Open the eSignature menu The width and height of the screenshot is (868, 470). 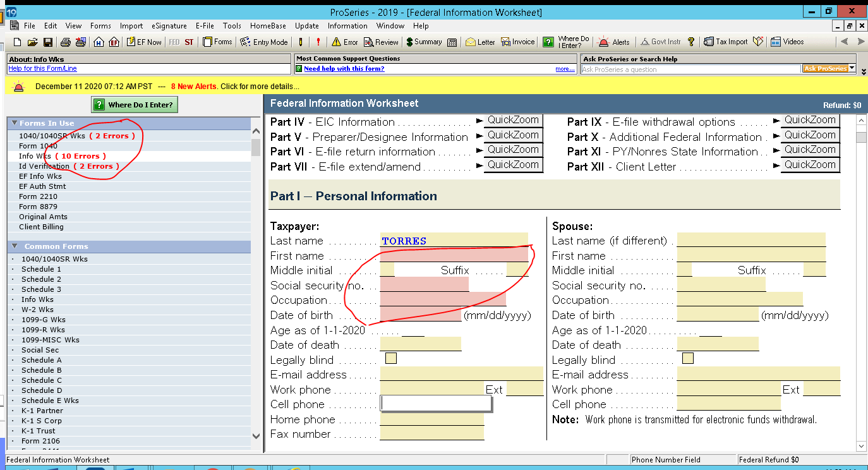coord(169,26)
